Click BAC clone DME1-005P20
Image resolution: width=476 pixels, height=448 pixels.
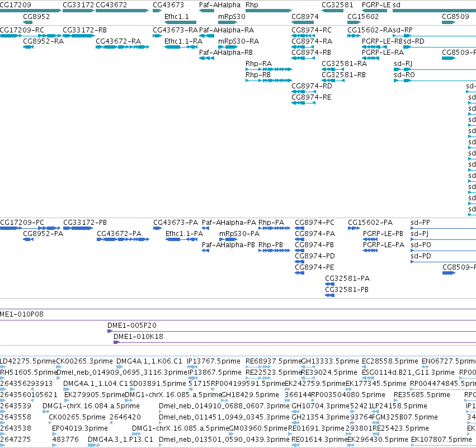pyautogui.click(x=132, y=326)
